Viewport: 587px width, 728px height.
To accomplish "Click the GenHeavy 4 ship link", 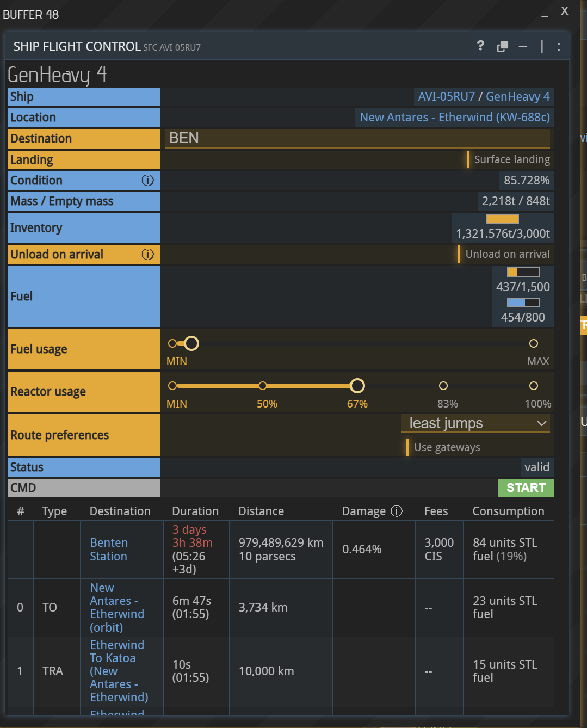I will (x=517, y=97).
